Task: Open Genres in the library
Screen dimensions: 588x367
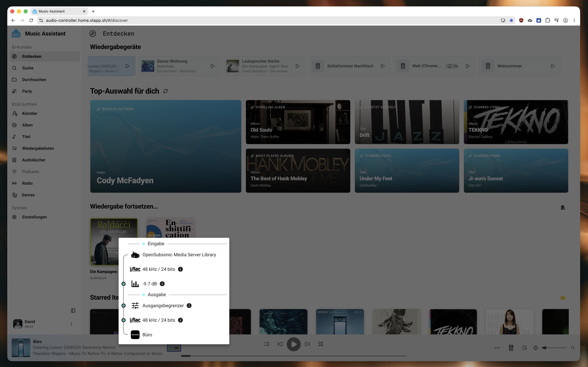Action: (x=45, y=195)
